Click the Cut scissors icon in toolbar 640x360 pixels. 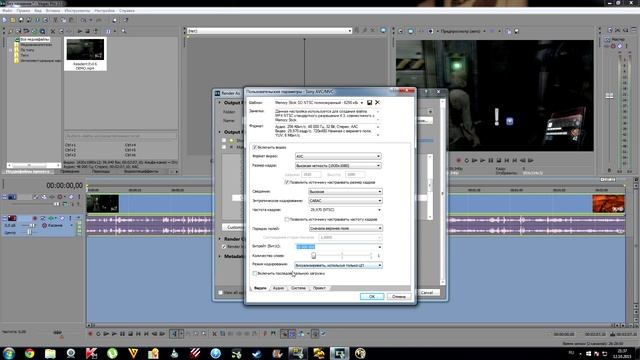click(x=56, y=20)
